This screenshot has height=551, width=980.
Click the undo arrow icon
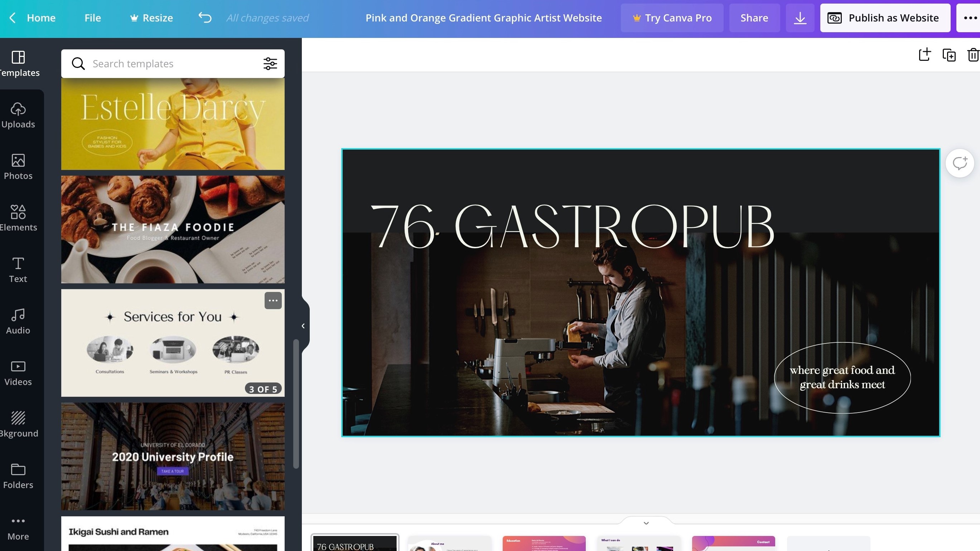(205, 18)
